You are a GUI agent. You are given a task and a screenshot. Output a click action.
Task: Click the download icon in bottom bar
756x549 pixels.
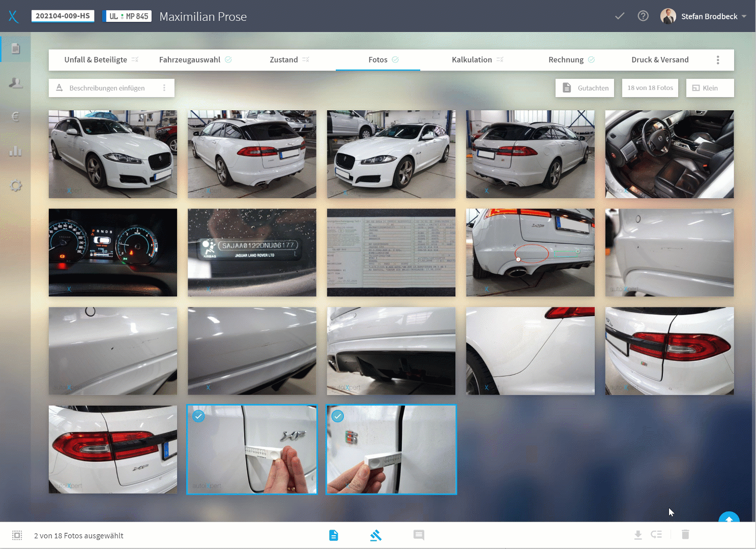(x=638, y=535)
